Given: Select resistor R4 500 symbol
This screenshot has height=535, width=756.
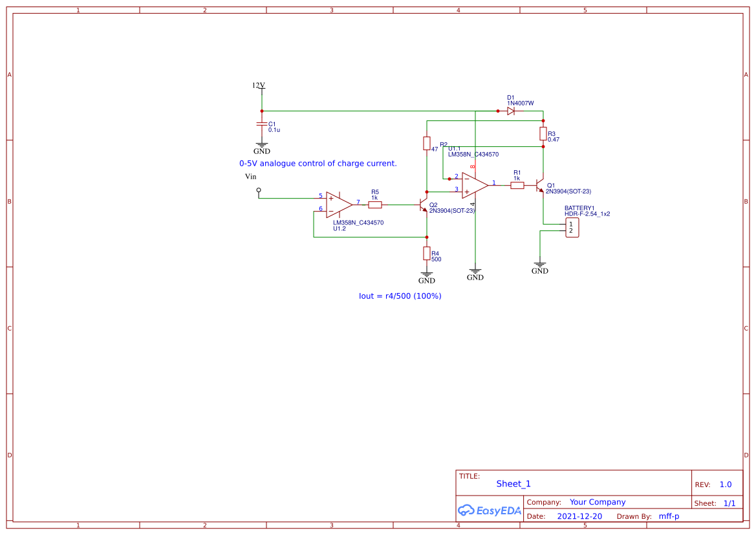Looking at the screenshot, I should pyautogui.click(x=427, y=254).
